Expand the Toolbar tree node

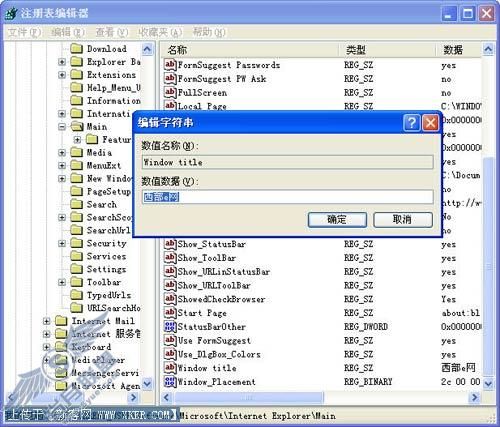click(62, 282)
